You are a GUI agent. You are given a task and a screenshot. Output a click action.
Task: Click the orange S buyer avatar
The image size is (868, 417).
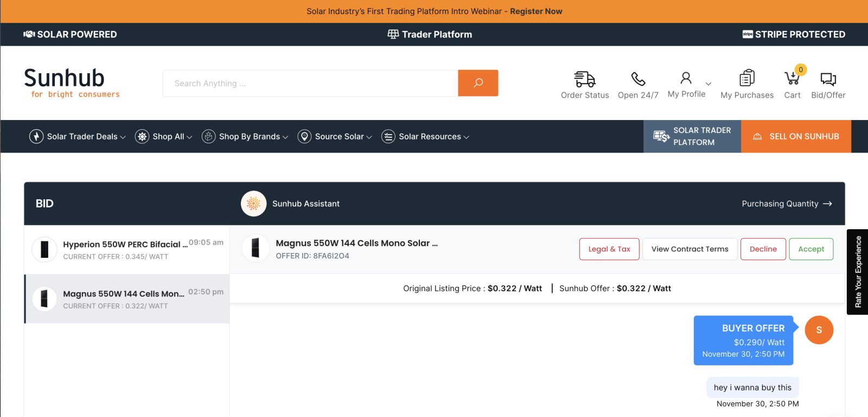coord(819,330)
